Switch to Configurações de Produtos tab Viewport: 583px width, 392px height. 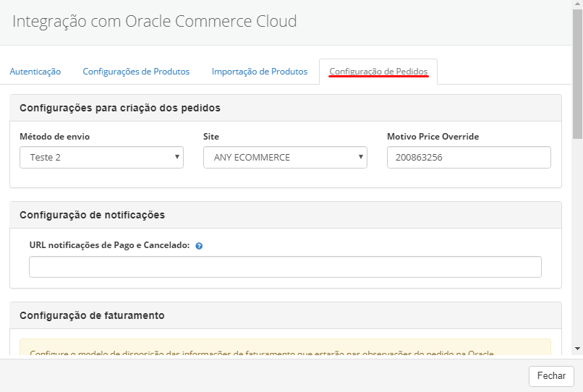[x=136, y=72]
